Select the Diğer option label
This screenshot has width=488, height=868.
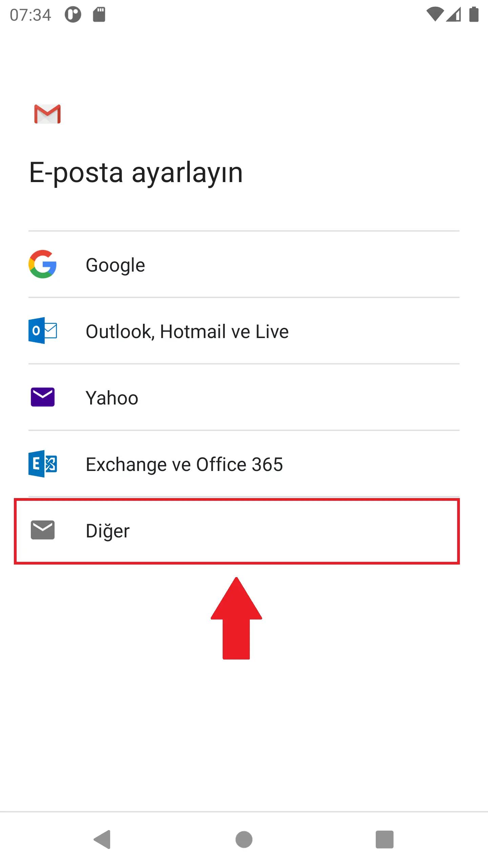(108, 531)
